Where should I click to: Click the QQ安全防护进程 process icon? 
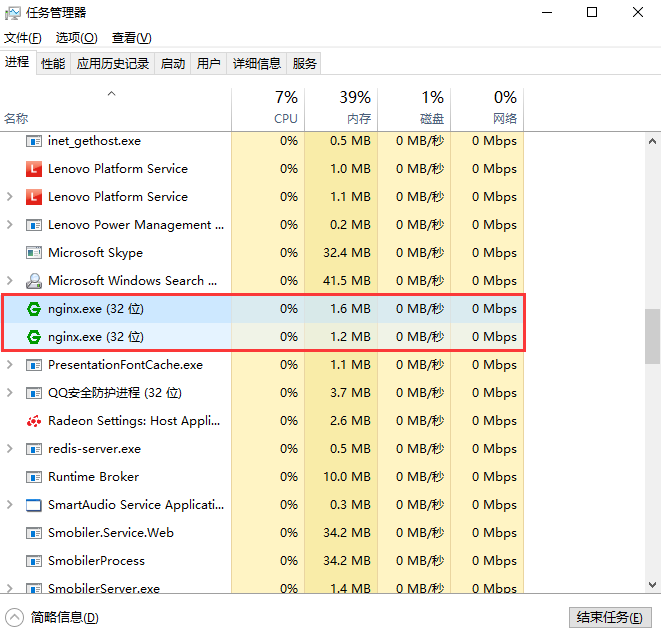pos(34,393)
